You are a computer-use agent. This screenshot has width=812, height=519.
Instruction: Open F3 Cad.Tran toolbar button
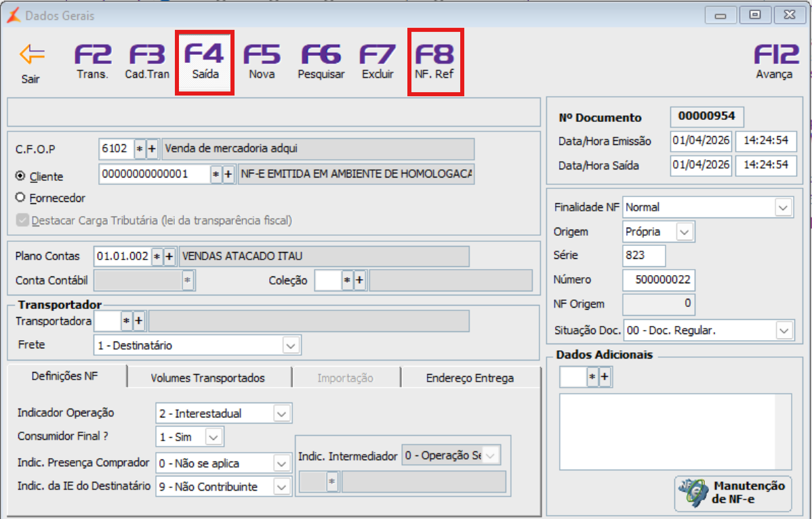point(147,62)
